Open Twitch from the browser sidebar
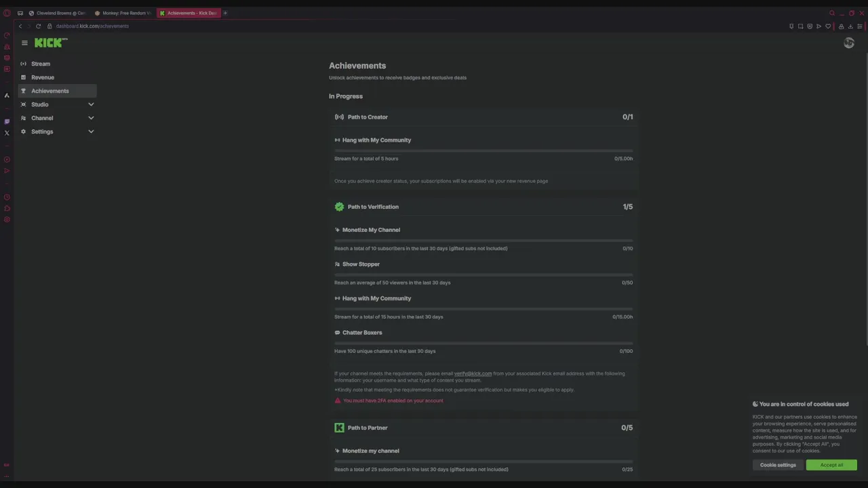Image resolution: width=868 pixels, height=488 pixels. click(x=7, y=122)
